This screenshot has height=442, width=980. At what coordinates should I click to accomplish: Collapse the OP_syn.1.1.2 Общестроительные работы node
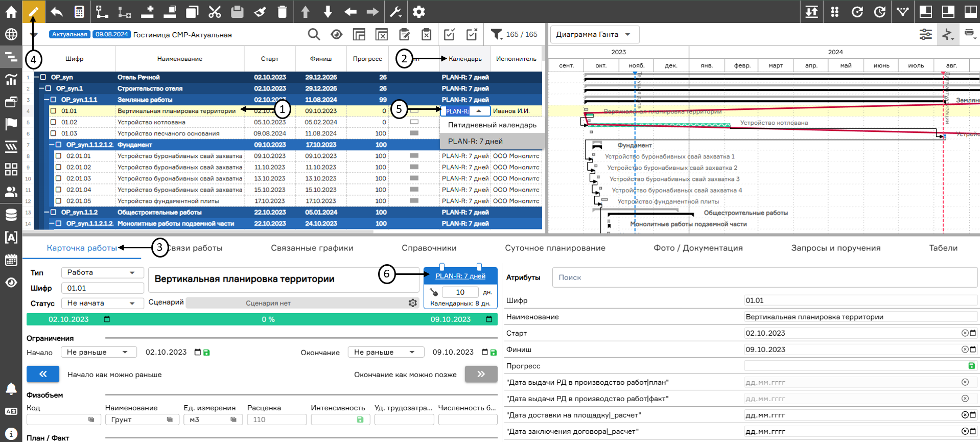coord(46,212)
